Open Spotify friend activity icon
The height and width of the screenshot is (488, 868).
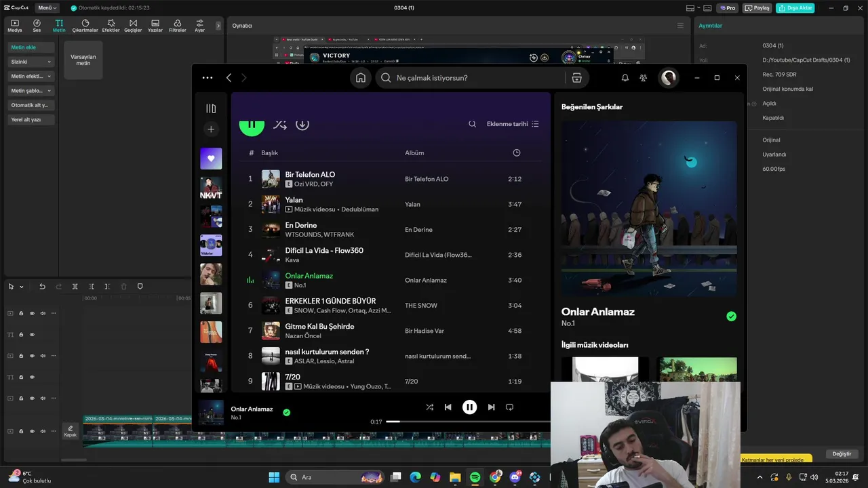point(643,78)
